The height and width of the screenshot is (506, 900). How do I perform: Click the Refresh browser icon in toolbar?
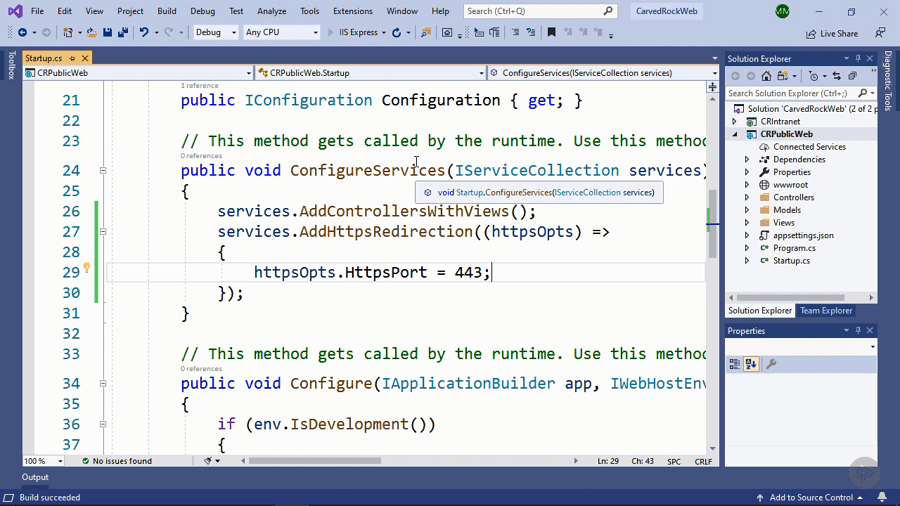(396, 33)
